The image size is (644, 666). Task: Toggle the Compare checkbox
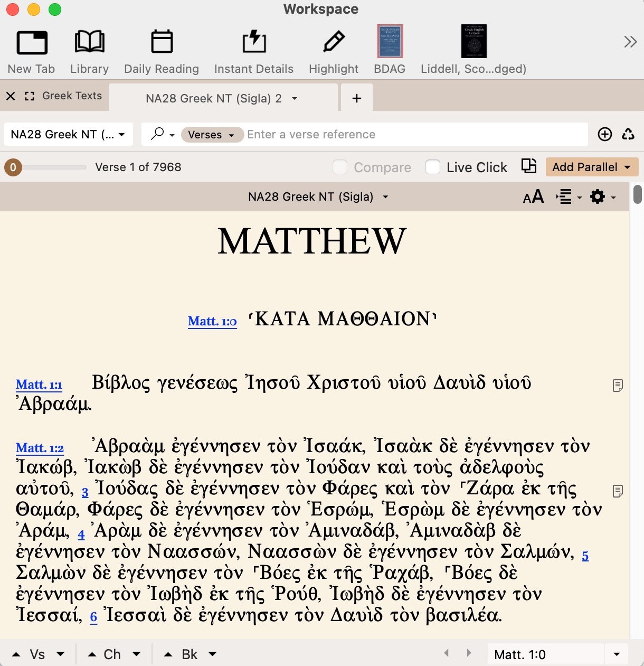pyautogui.click(x=340, y=167)
